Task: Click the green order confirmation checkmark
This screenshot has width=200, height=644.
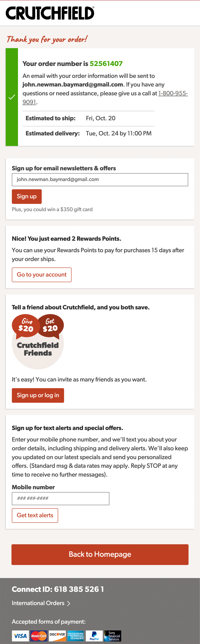Action: point(12,97)
